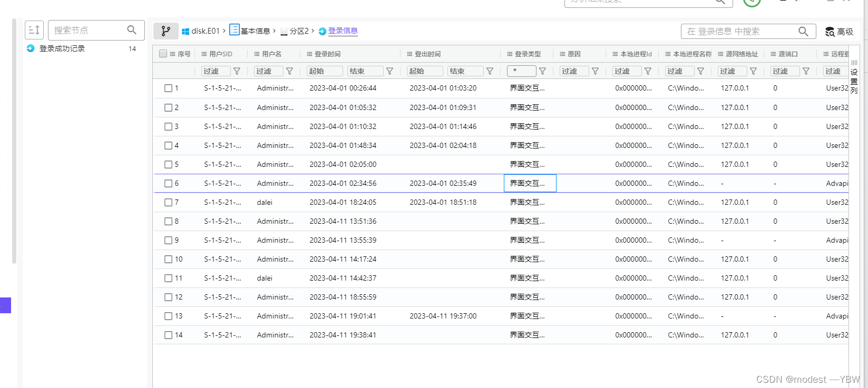Click filter funnel icon for 本地进程Id column
Viewport: 868px width, 388px height.
tap(648, 71)
